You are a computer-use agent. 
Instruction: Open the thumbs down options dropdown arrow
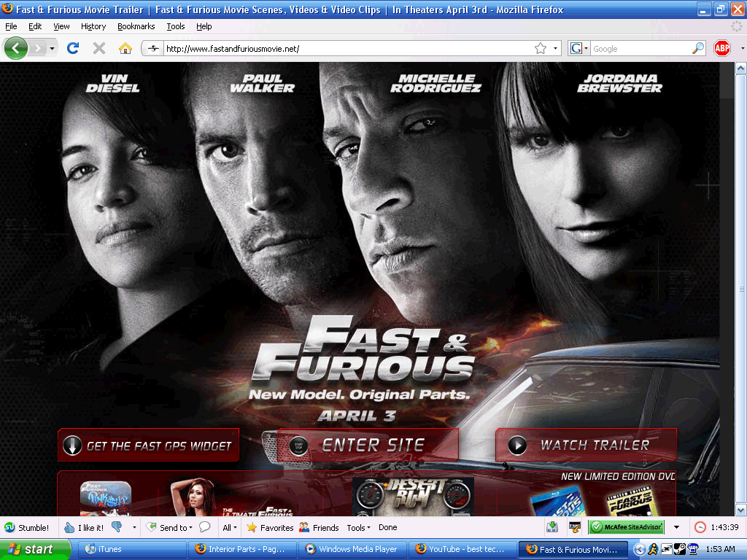(134, 527)
